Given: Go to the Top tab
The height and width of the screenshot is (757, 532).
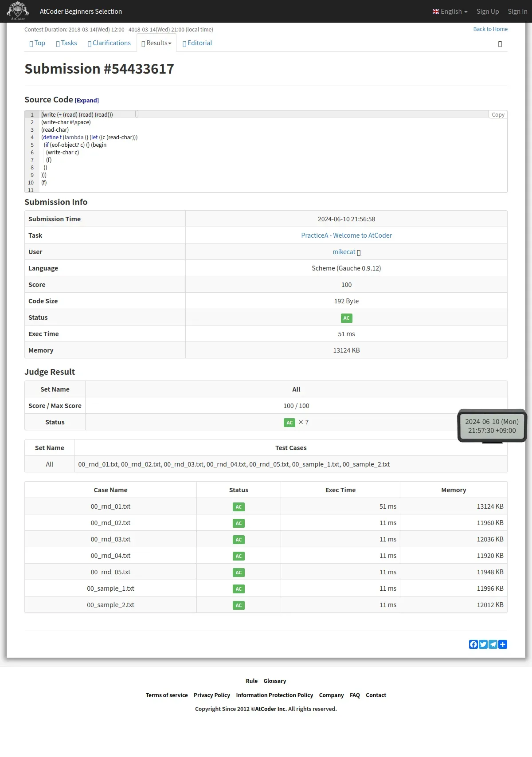Looking at the screenshot, I should click(37, 43).
